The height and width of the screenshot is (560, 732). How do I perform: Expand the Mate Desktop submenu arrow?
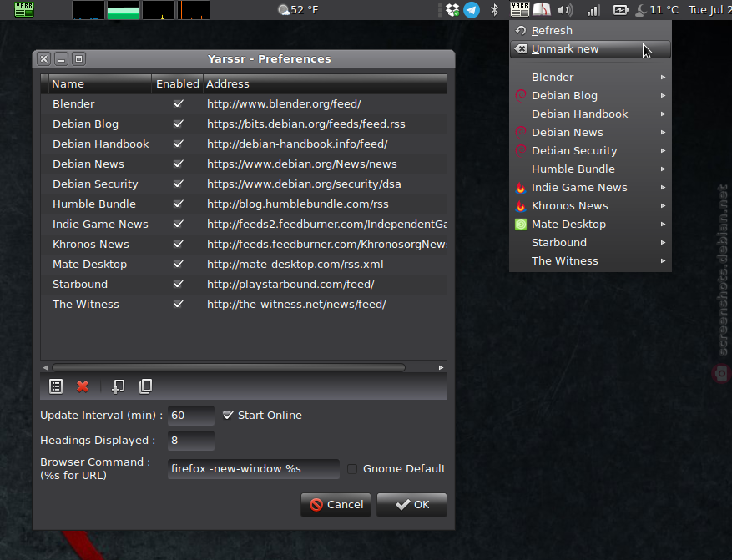pos(663,225)
